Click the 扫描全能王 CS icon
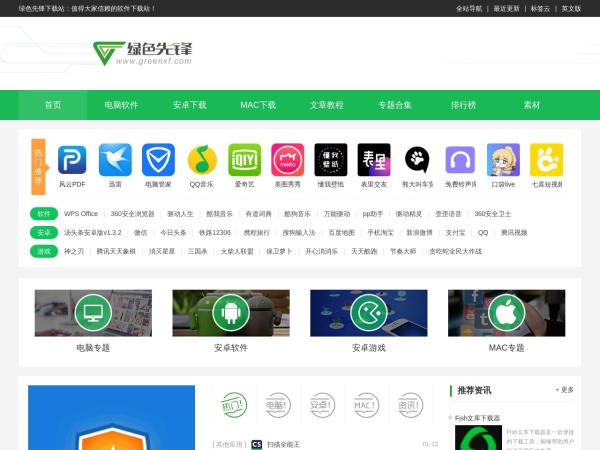 pyautogui.click(x=257, y=444)
